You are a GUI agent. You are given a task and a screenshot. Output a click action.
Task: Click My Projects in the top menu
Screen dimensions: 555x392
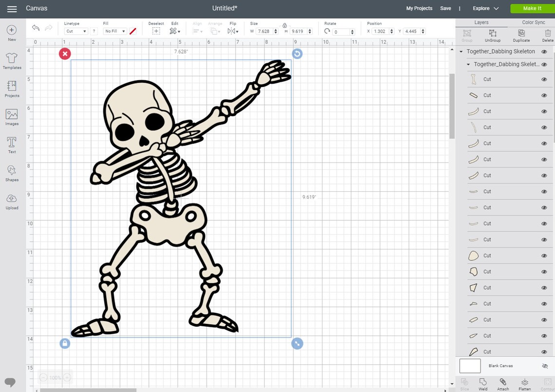[x=419, y=8]
